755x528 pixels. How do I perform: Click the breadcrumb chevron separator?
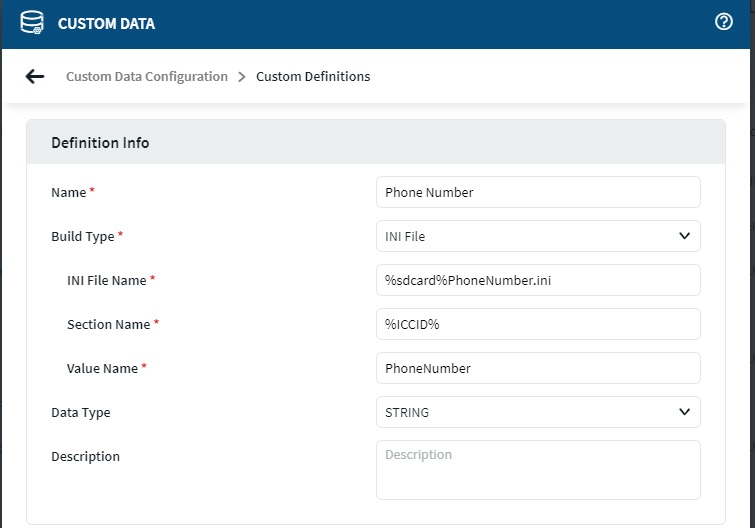[x=242, y=77]
